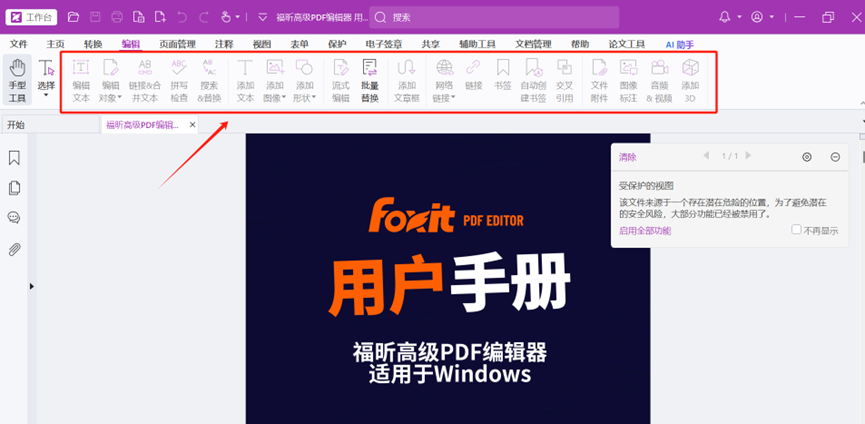This screenshot has height=424, width=865.
Task: Go to previous notification arrow
Action: click(706, 156)
